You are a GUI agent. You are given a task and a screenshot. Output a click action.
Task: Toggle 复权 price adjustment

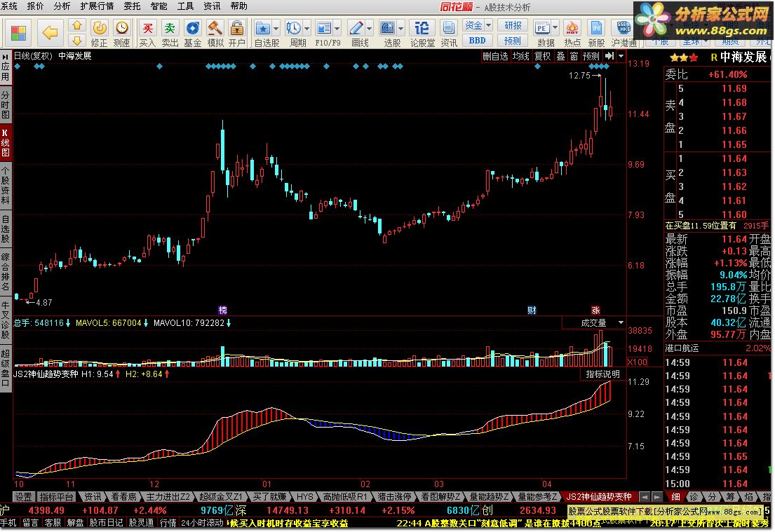click(x=542, y=56)
